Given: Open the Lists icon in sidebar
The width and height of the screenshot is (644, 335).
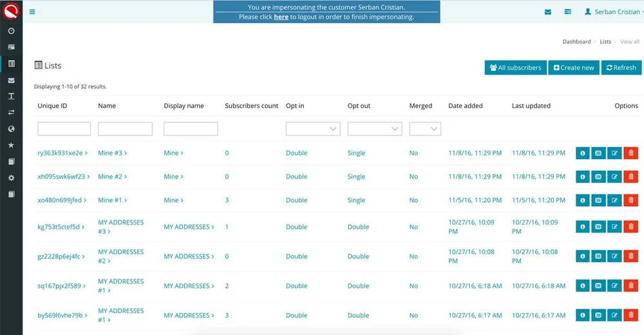Looking at the screenshot, I should point(12,64).
